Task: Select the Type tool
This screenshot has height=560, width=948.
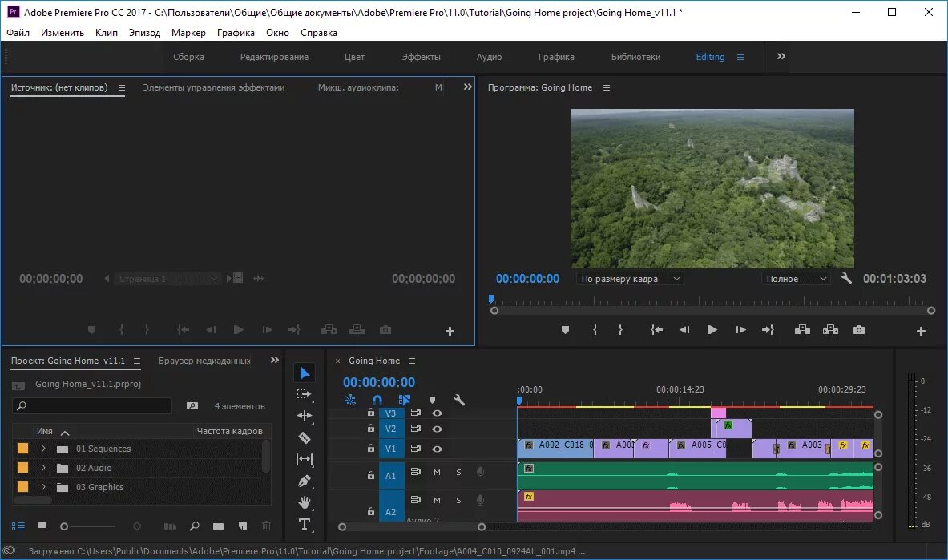Action: [305, 525]
